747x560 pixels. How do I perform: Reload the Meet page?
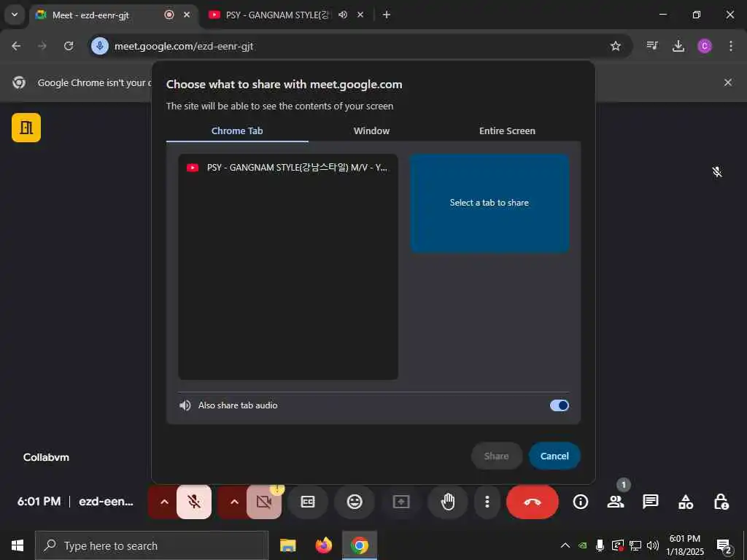pyautogui.click(x=69, y=46)
